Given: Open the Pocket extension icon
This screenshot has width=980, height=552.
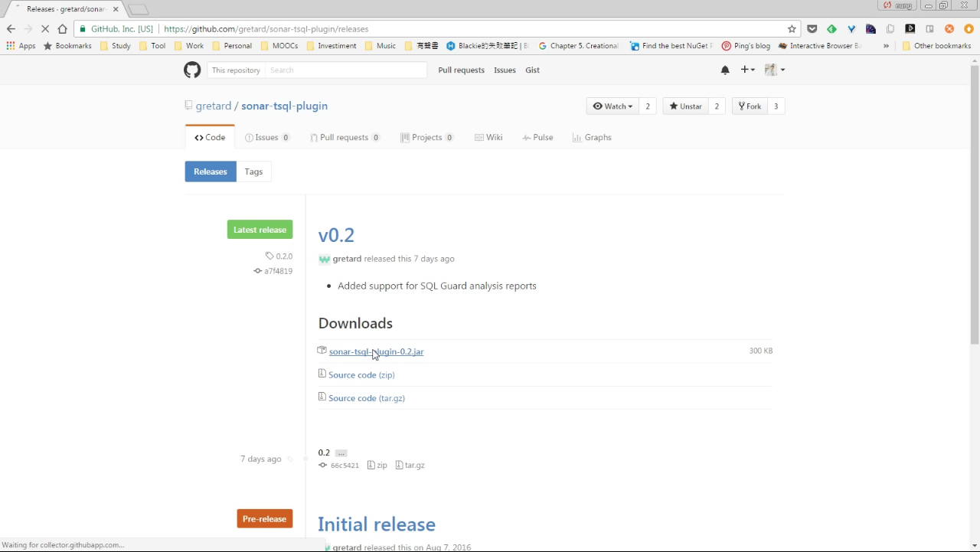Looking at the screenshot, I should [x=812, y=29].
